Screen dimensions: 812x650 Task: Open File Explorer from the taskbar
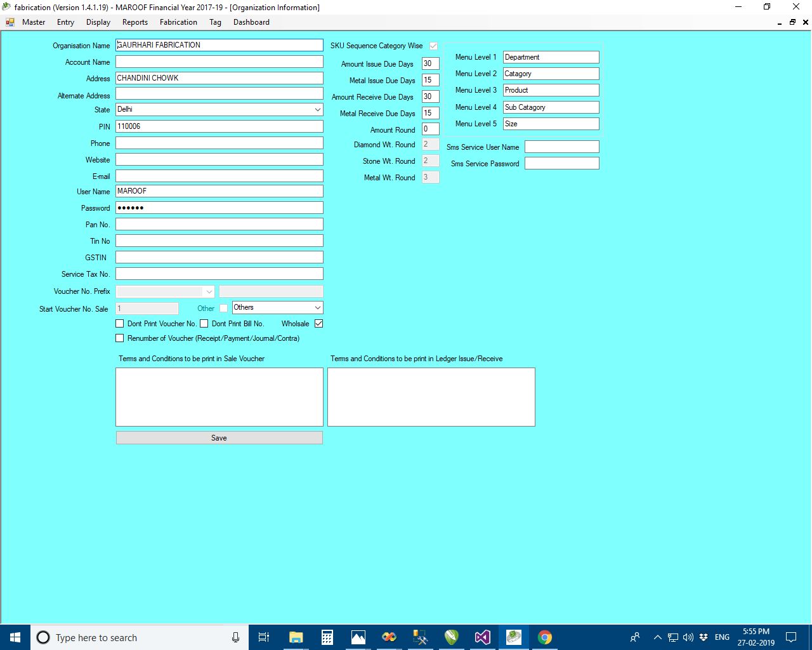tap(296, 637)
